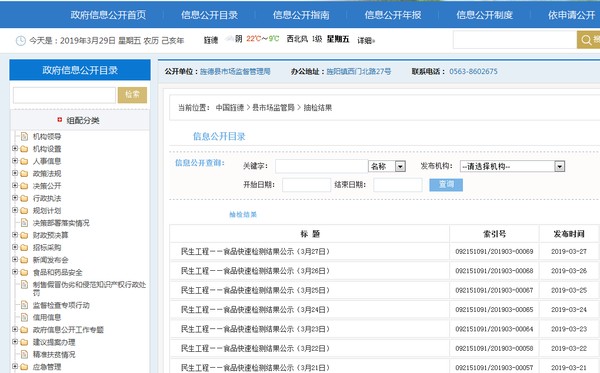The image size is (600, 373).
Task: Click the document icon for 信用信息
Action: click(x=24, y=317)
